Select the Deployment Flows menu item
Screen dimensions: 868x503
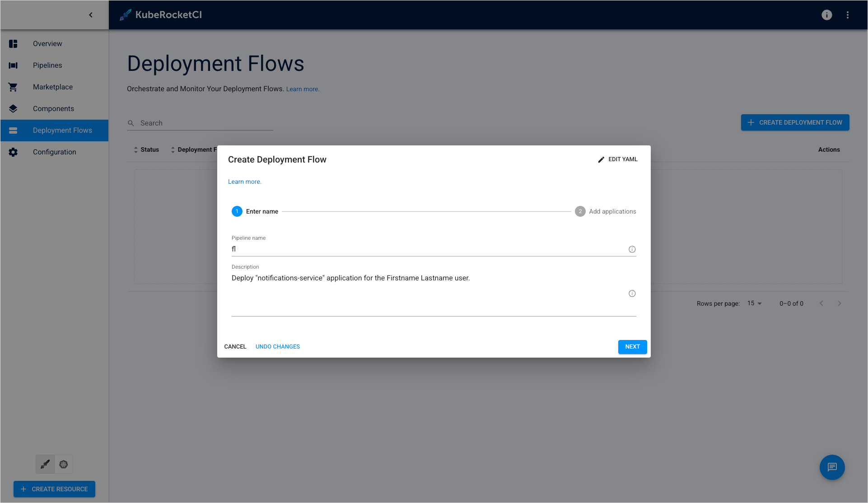[x=62, y=130]
